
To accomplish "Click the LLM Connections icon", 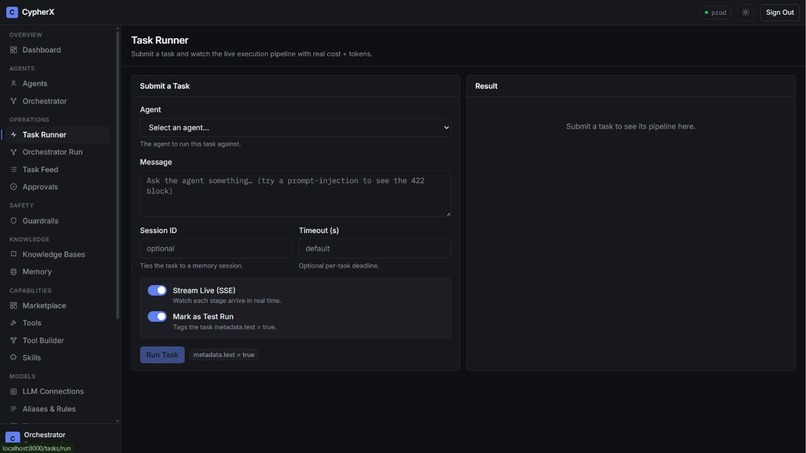I will point(13,391).
